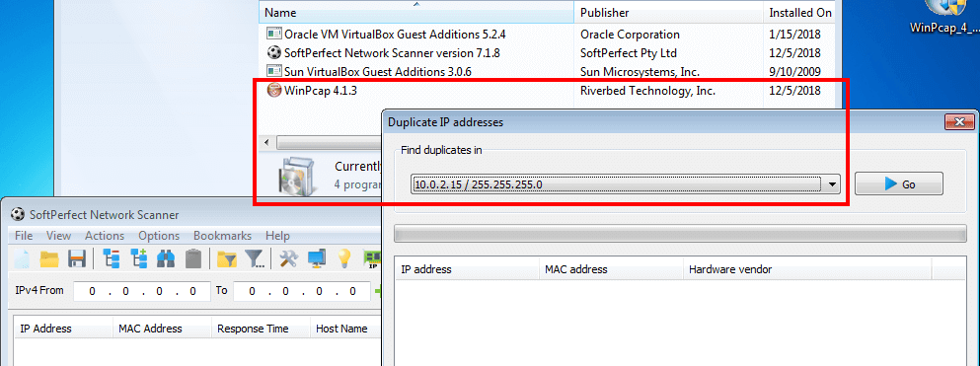This screenshot has width=980, height=366.
Task: Sort programs by Publisher column header
Action: tap(668, 13)
